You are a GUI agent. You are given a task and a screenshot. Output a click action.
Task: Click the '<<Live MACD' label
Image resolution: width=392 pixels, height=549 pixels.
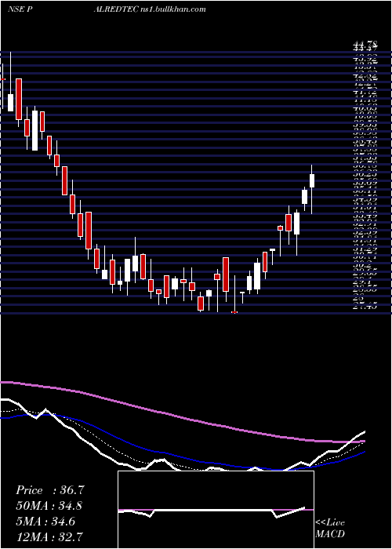pyautogui.click(x=330, y=529)
